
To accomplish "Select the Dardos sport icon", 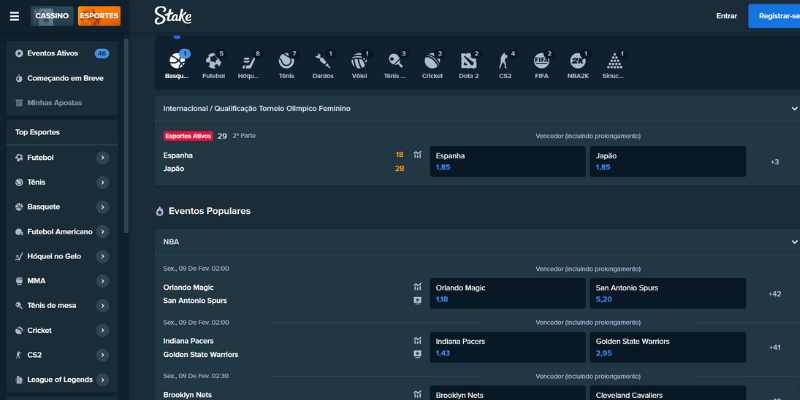I will (x=323, y=65).
